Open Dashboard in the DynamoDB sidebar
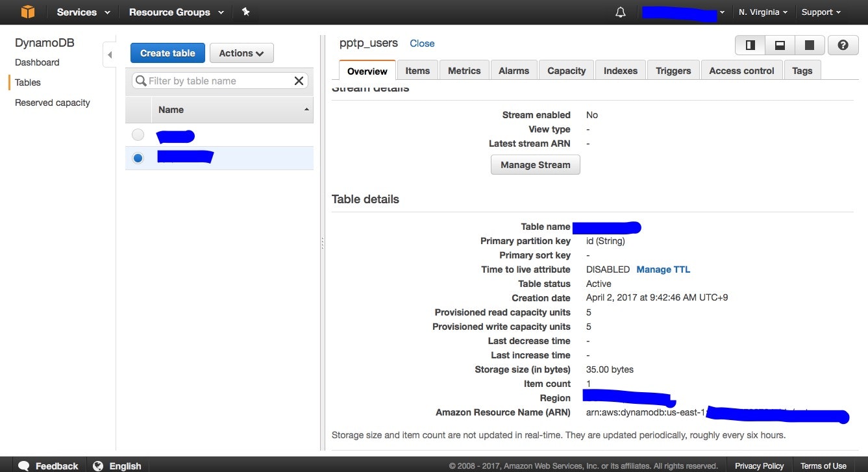Image resolution: width=868 pixels, height=472 pixels. pos(37,62)
